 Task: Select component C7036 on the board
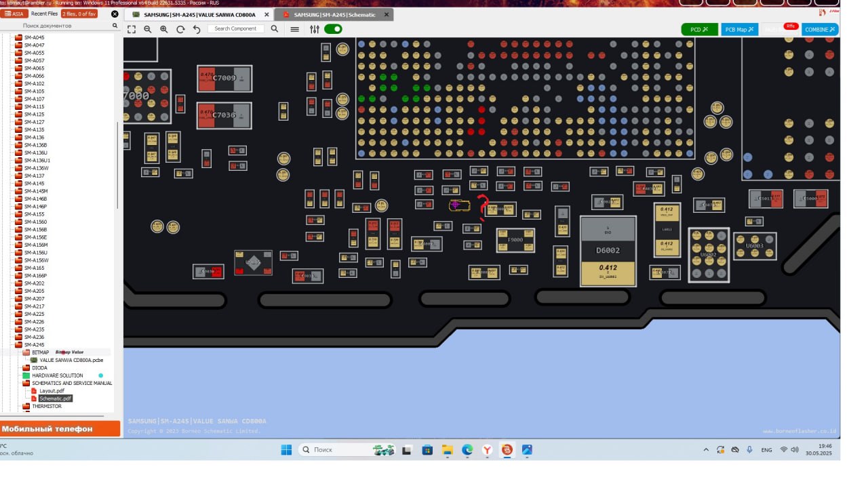pos(224,115)
